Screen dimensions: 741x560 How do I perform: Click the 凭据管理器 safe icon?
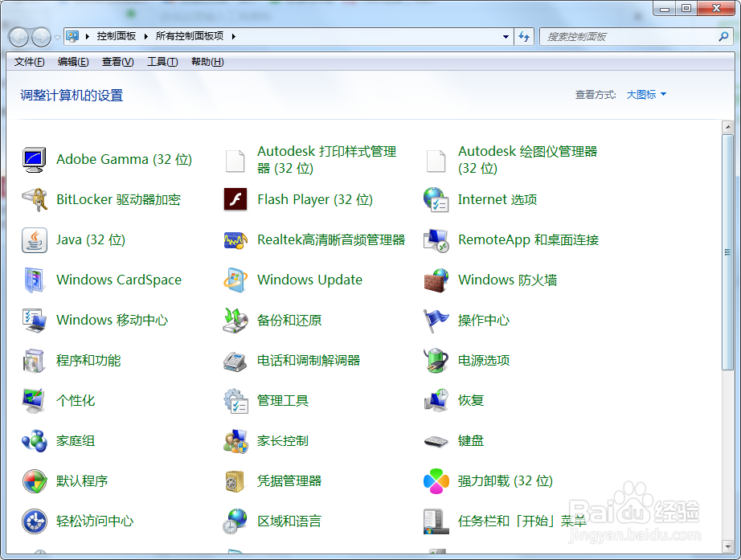coord(235,481)
